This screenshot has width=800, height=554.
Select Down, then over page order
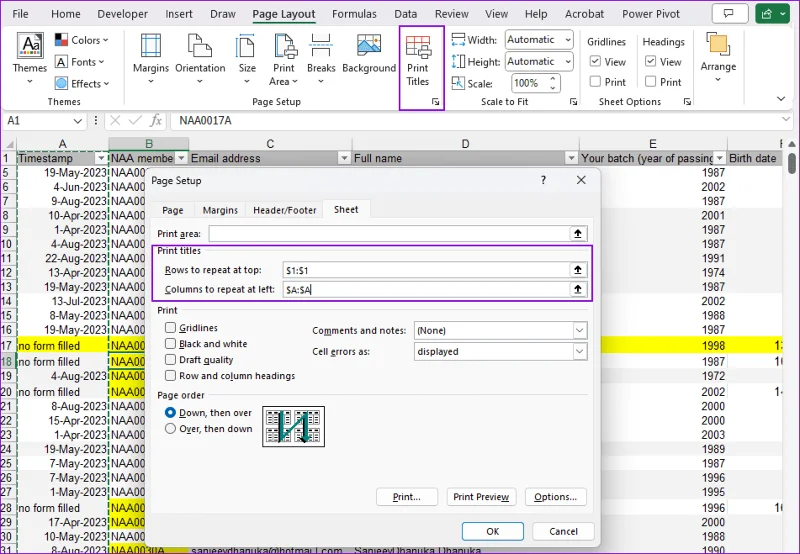170,412
